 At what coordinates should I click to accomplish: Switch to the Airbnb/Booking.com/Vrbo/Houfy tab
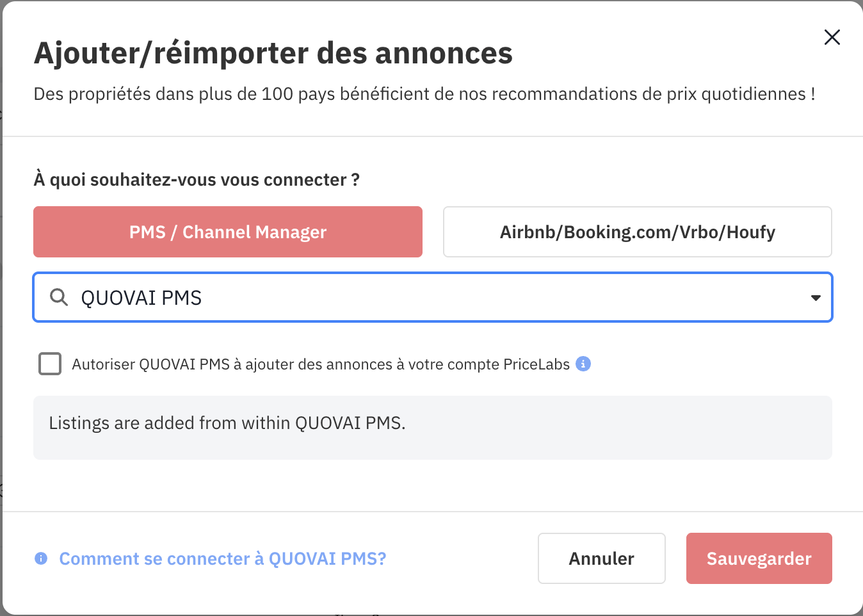click(x=637, y=232)
